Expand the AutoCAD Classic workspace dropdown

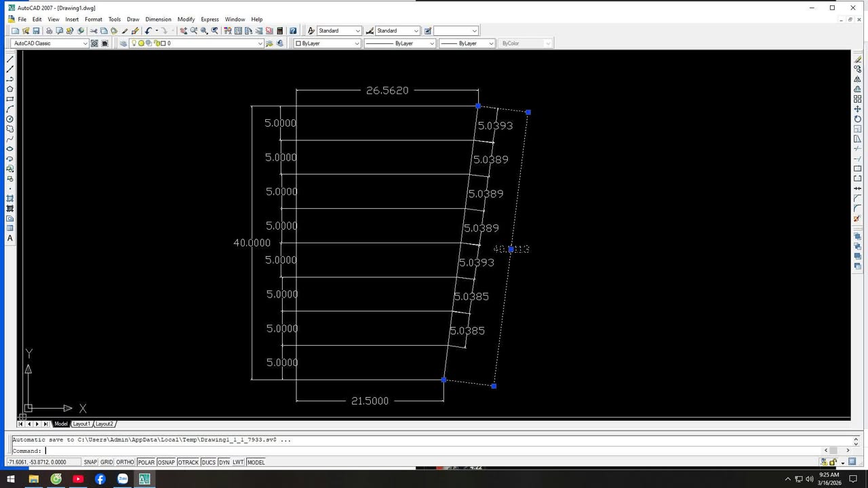(x=85, y=43)
